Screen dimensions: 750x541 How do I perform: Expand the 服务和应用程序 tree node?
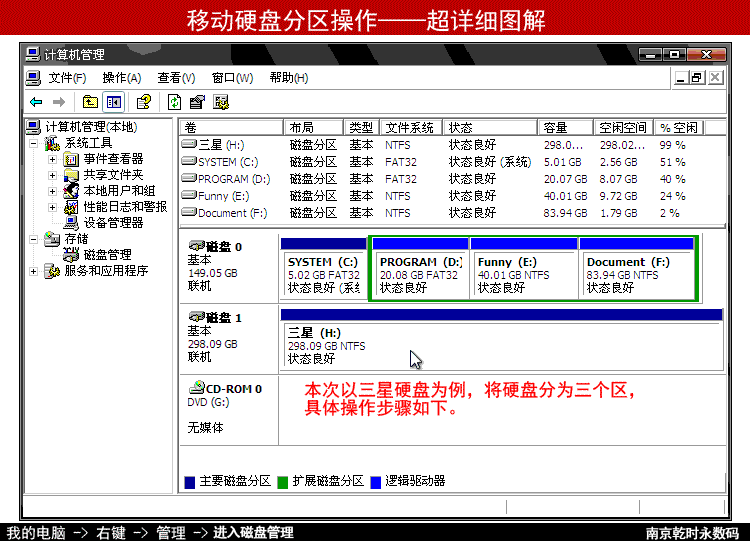pyautogui.click(x=35, y=271)
